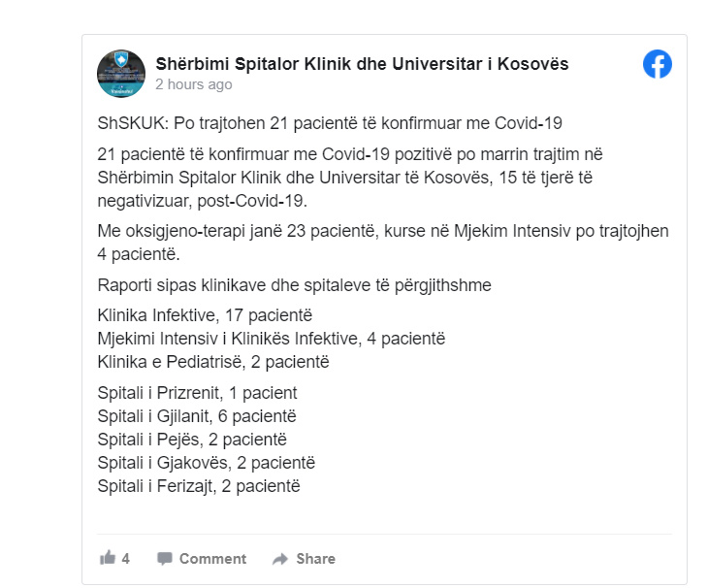Open the '2 hours ago' timestamp link
This screenshot has height=588, width=708.
(x=194, y=84)
